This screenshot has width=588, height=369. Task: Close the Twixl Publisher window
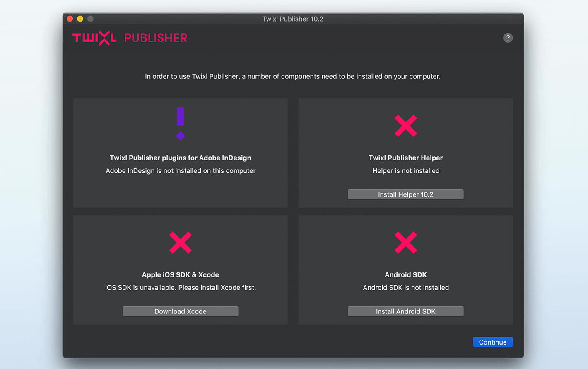pos(70,19)
